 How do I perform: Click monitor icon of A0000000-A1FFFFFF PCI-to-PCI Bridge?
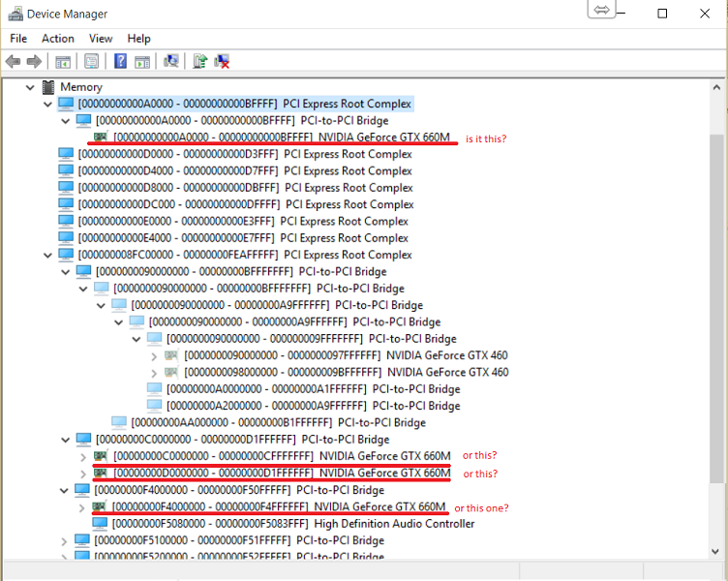pyautogui.click(x=154, y=388)
